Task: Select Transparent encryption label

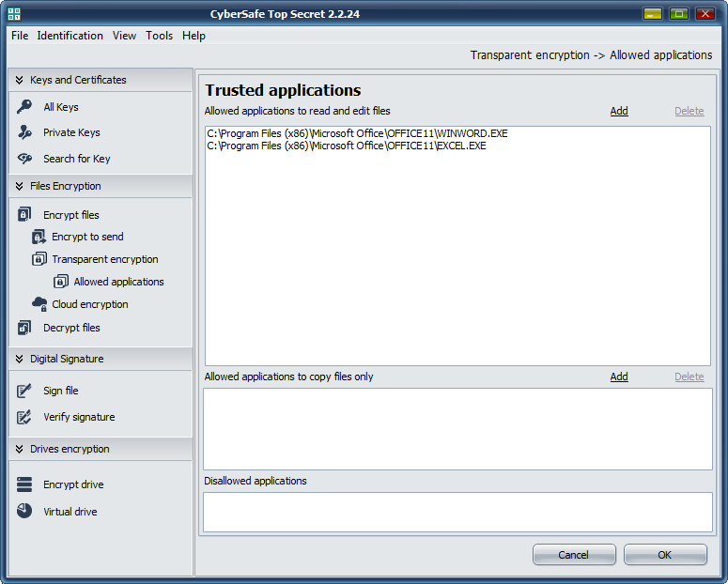Action: [x=105, y=259]
